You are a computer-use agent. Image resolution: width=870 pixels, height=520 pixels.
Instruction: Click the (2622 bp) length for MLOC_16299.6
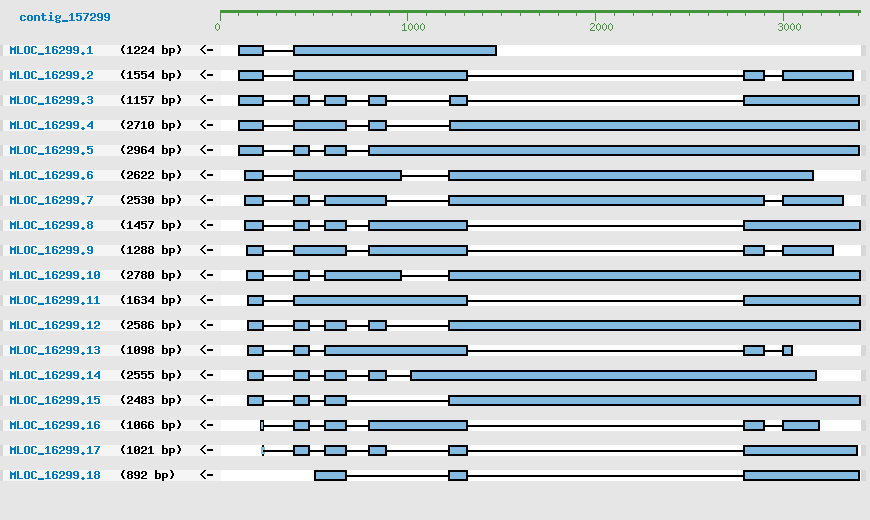pos(151,175)
